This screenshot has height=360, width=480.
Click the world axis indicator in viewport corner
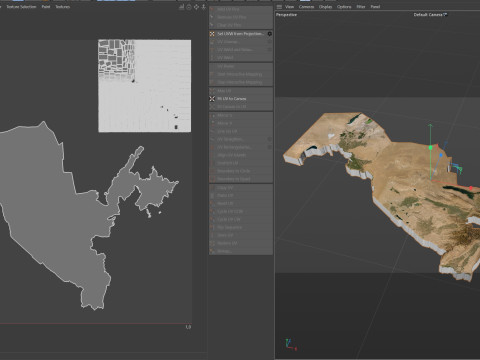point(290,345)
